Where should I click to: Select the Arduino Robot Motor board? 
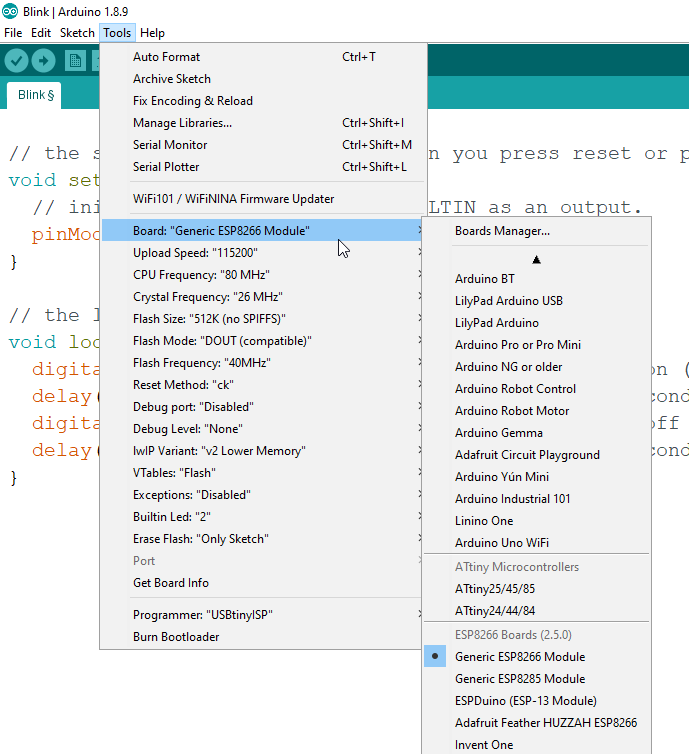point(537,411)
